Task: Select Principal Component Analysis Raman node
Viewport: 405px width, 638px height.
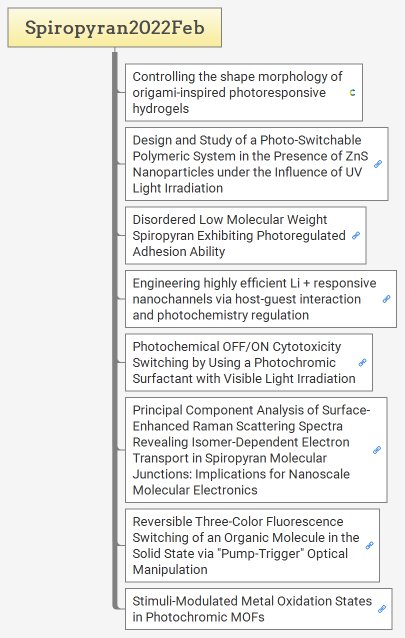Action: pos(256,450)
